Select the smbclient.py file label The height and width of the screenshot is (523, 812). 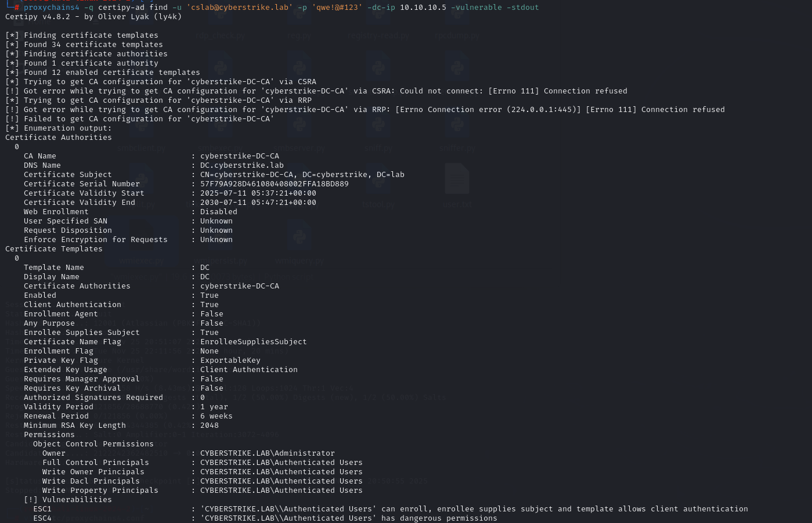point(142,149)
